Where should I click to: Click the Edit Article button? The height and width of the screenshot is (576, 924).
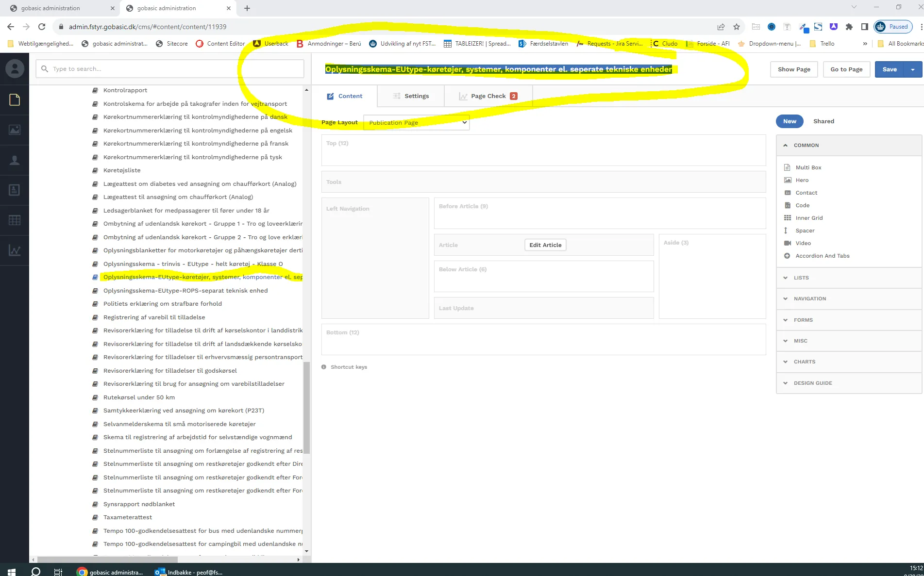click(x=545, y=245)
